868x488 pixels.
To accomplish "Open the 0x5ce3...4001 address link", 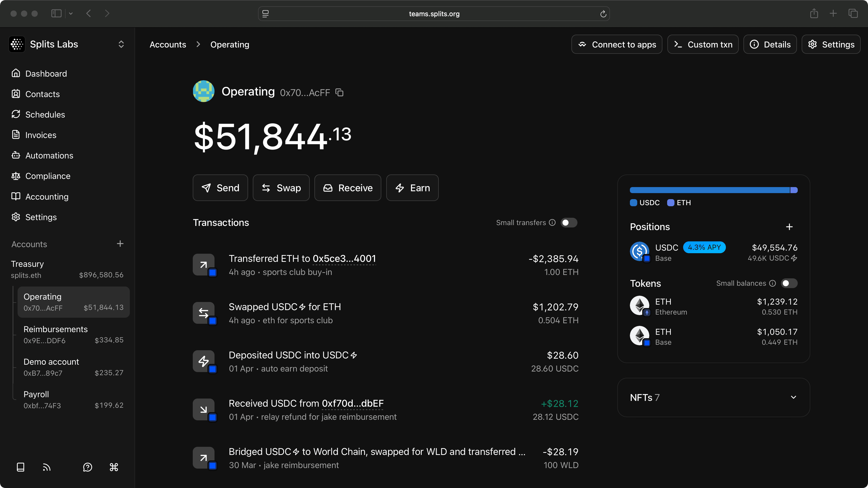I will (x=344, y=258).
